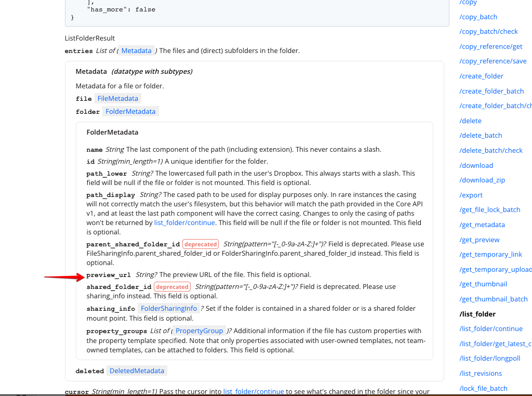Click the Metadata badge beside entries
The image size is (532, 396).
tap(136, 50)
